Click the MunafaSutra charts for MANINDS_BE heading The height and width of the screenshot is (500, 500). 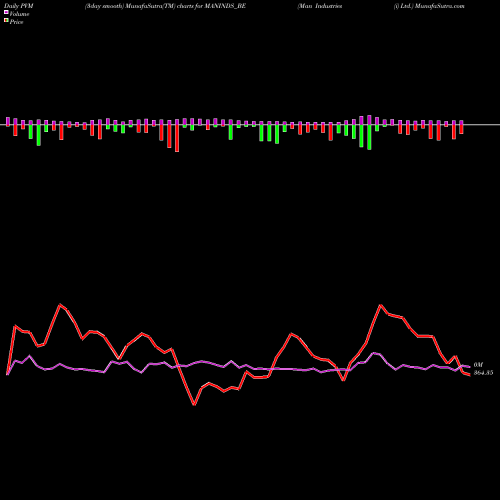(165, 6)
